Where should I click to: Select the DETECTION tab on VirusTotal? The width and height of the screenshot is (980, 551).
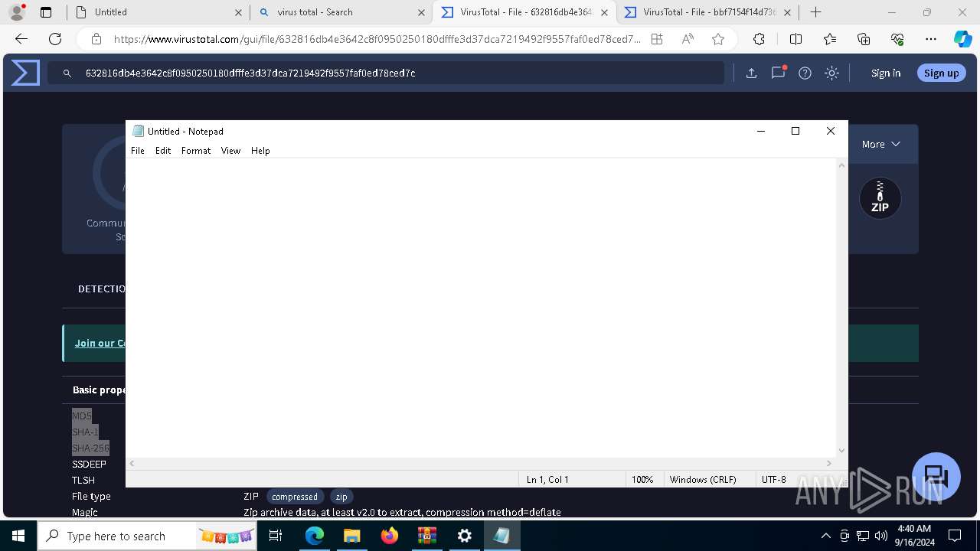click(x=101, y=289)
